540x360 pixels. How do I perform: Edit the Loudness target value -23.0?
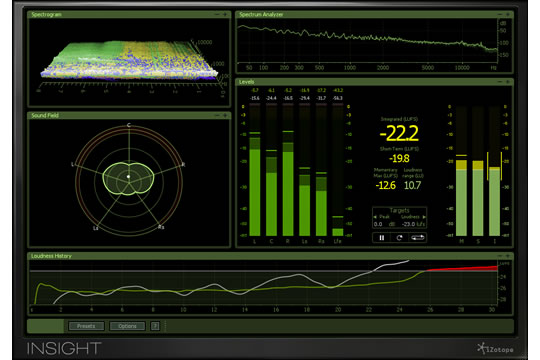click(x=408, y=224)
